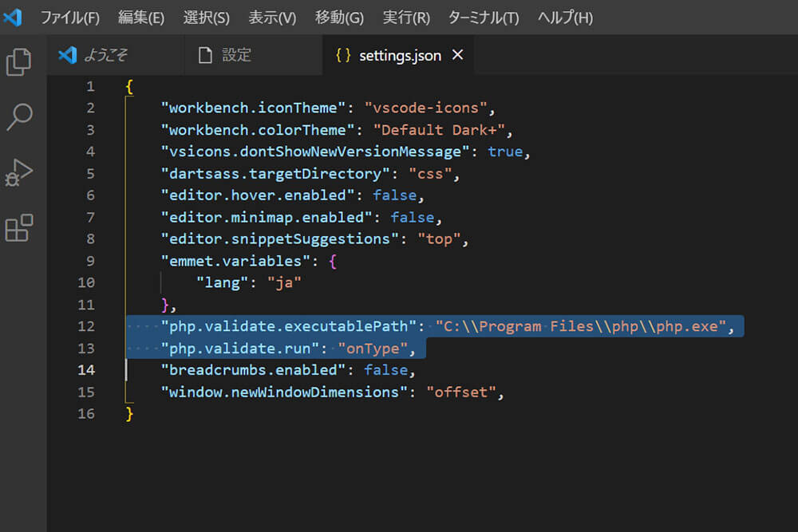Click the pink closing brace on line 11
798x532 pixels.
pyautogui.click(x=164, y=305)
